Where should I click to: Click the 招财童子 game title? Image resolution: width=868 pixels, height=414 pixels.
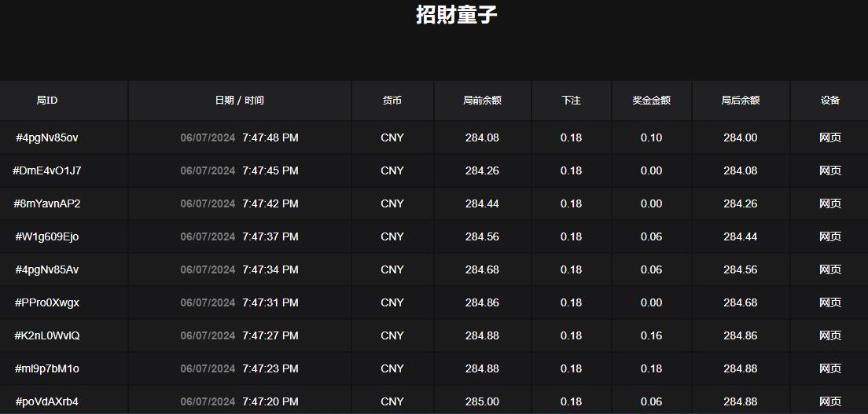tap(456, 15)
